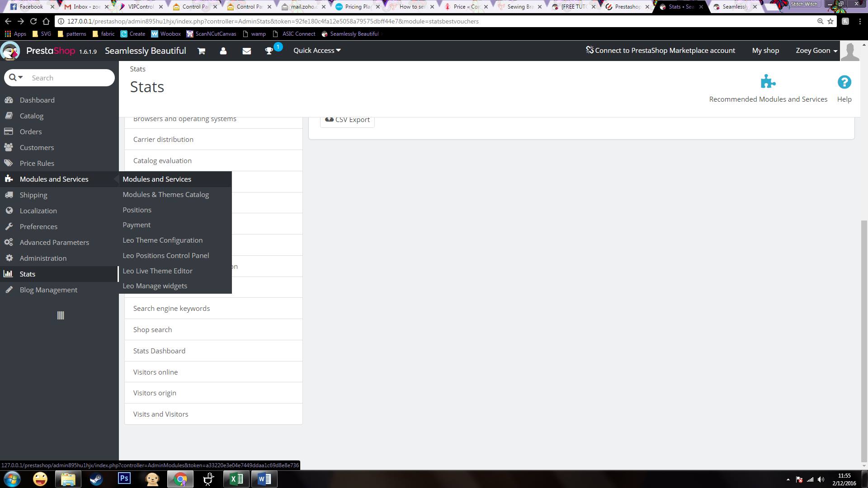Click the Preferences wrench icon
This screenshot has width=868, height=488.
pos(9,226)
